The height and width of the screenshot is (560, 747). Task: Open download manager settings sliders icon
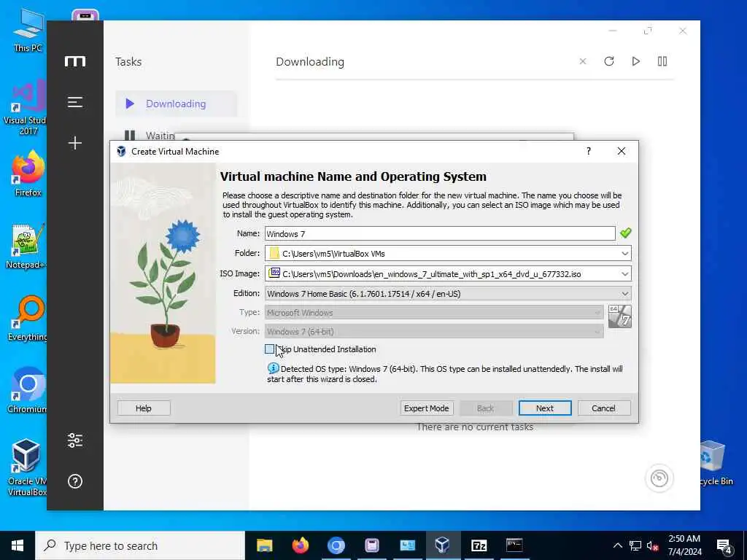pos(75,440)
